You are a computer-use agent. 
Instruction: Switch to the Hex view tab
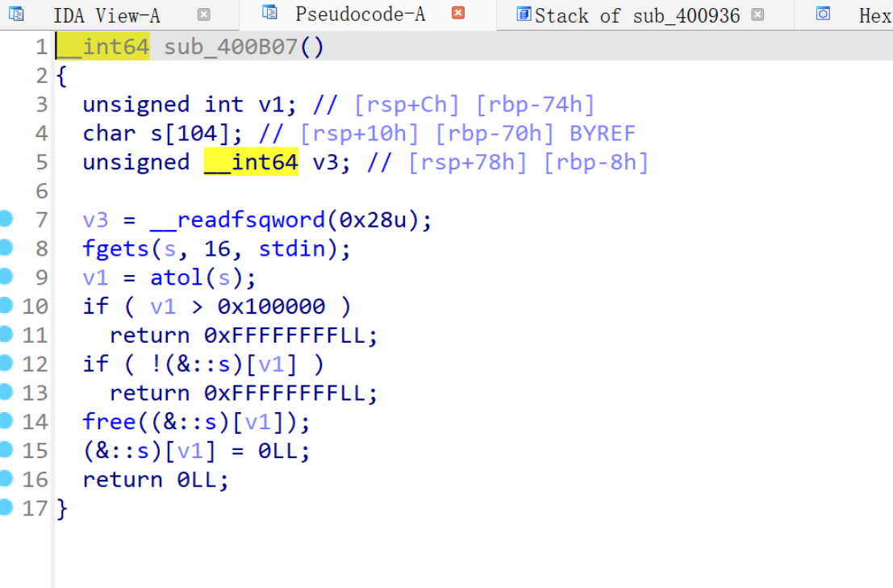[874, 15]
